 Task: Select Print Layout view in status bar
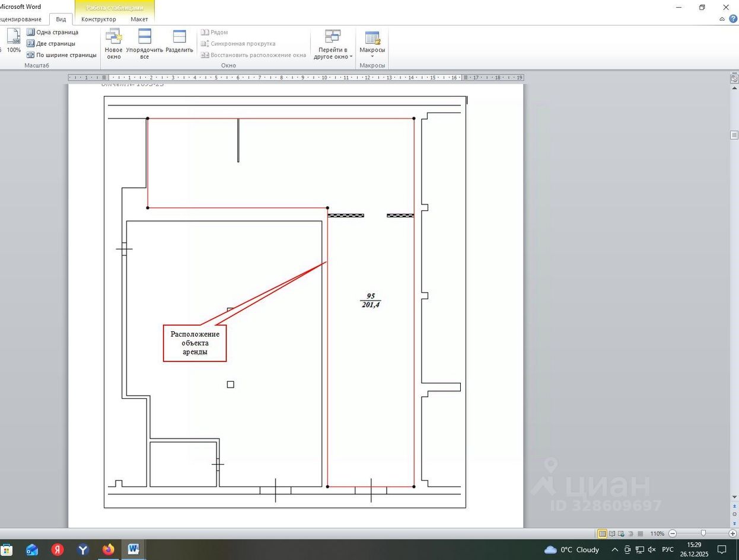[x=602, y=533]
